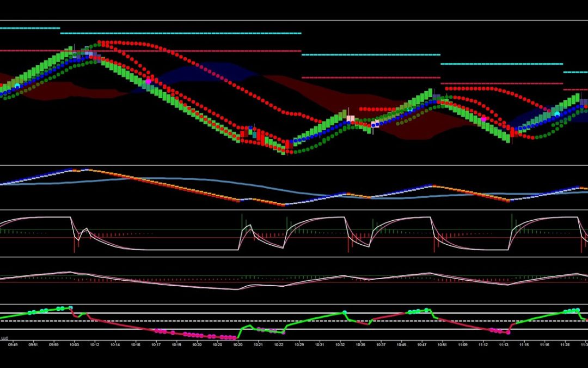Click the 10:29 timestamp at the bottom
This screenshot has width=588, height=368.
click(299, 345)
